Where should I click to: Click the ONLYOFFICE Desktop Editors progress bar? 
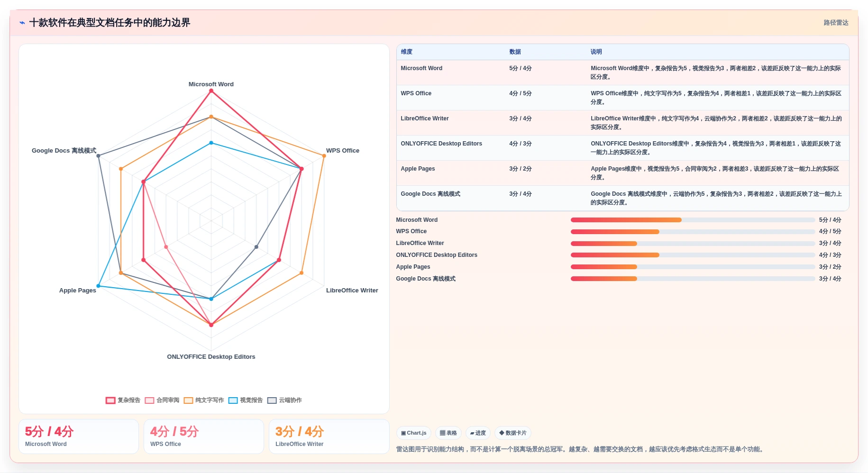pyautogui.click(x=693, y=255)
